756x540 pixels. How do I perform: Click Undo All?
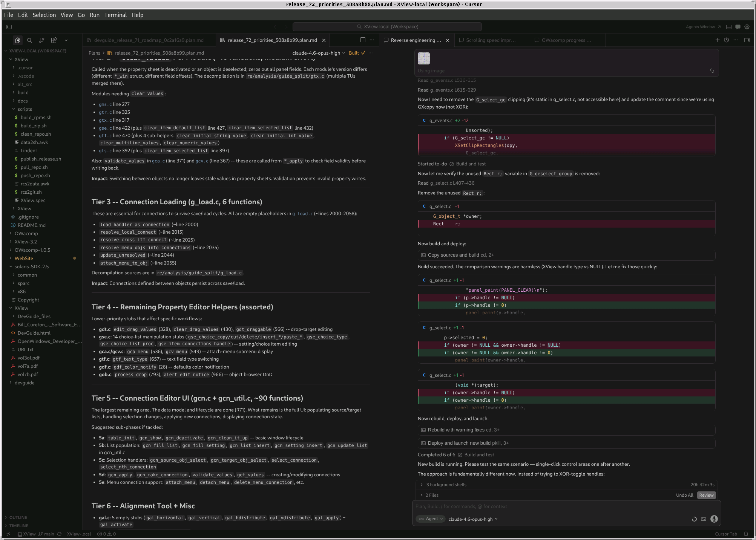click(x=684, y=495)
